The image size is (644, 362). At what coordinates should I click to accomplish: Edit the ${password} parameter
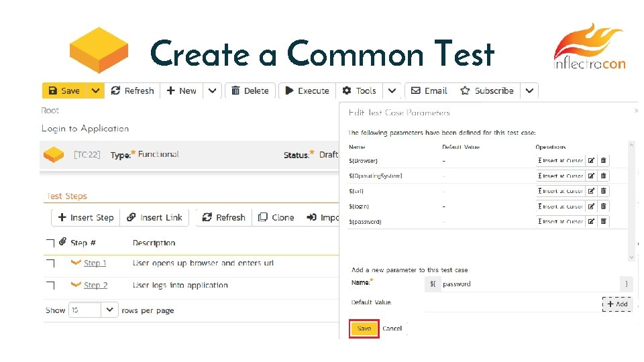591,222
